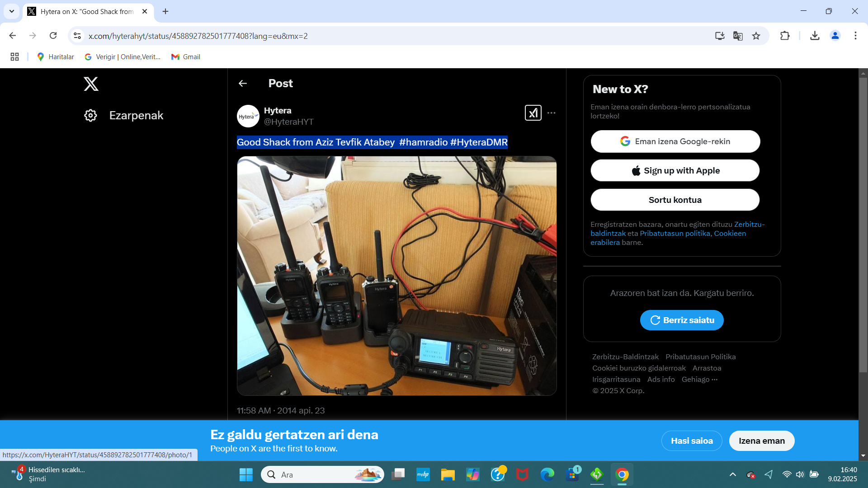Open Chrome downloads icon

(x=815, y=36)
